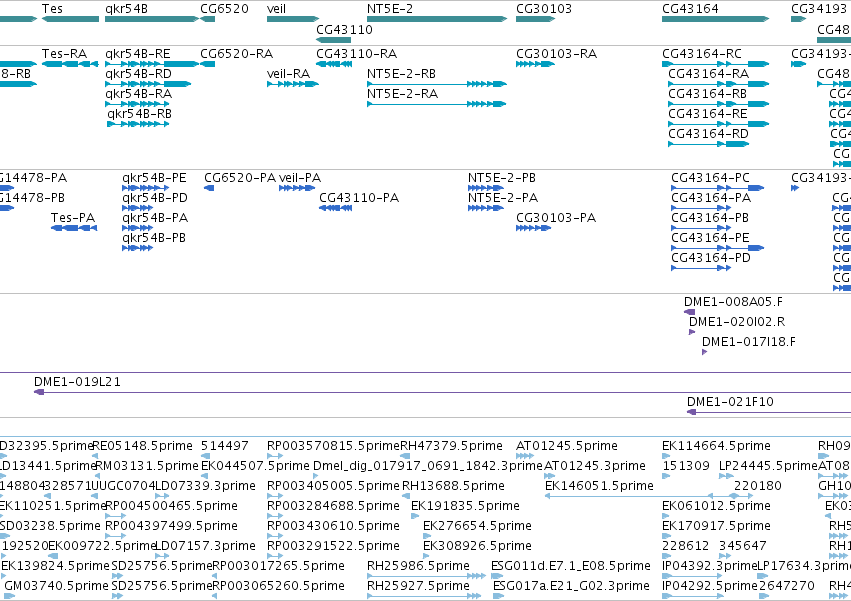Open protein CG30103-PA
Viewport: 851px width, 601px height.
[534, 228]
